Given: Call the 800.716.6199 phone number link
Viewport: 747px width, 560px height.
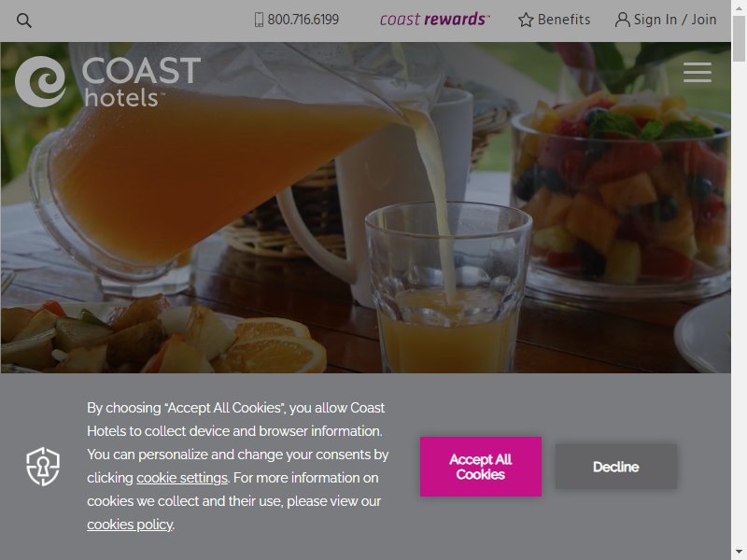Looking at the screenshot, I should [303, 20].
